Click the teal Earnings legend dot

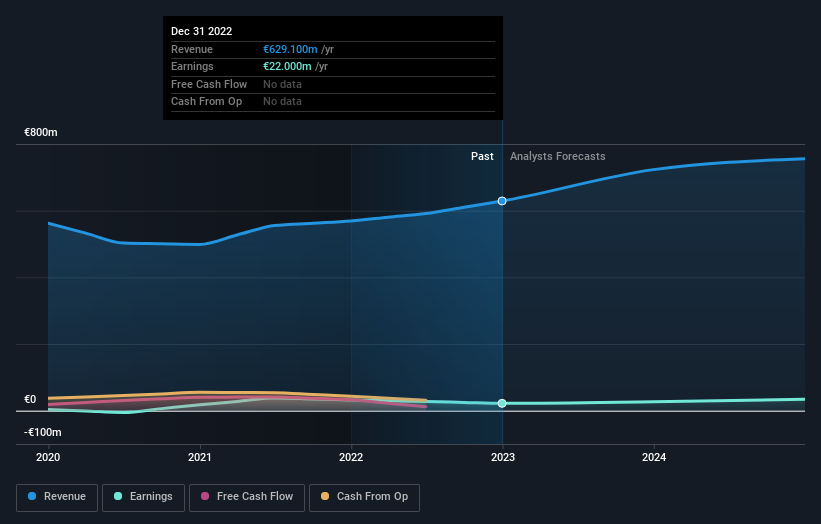118,496
